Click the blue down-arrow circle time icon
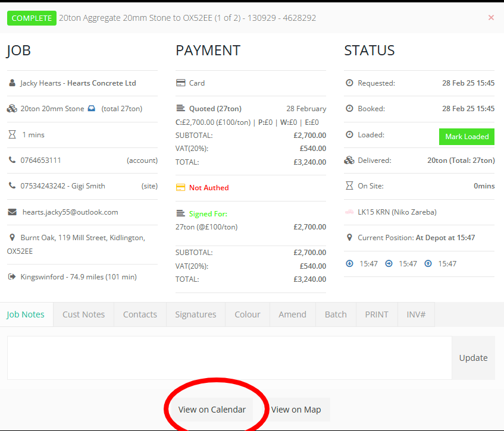The width and height of the screenshot is (504, 431). pyautogui.click(x=350, y=263)
